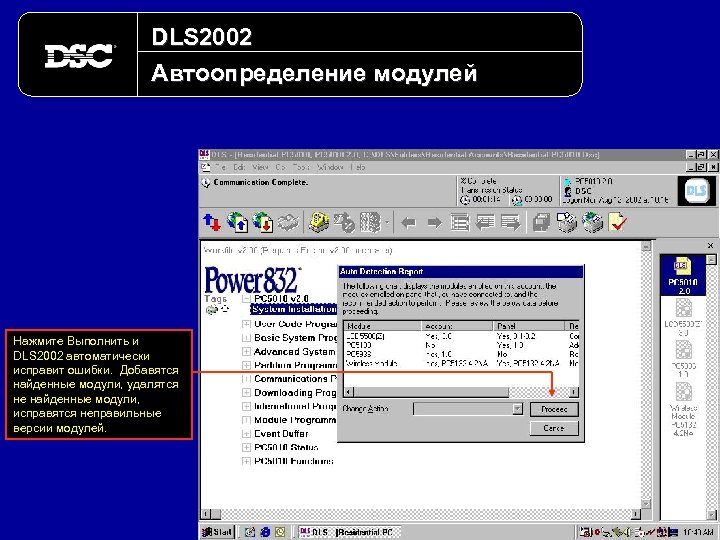Open the small arrow beside module grid icon

point(387,223)
